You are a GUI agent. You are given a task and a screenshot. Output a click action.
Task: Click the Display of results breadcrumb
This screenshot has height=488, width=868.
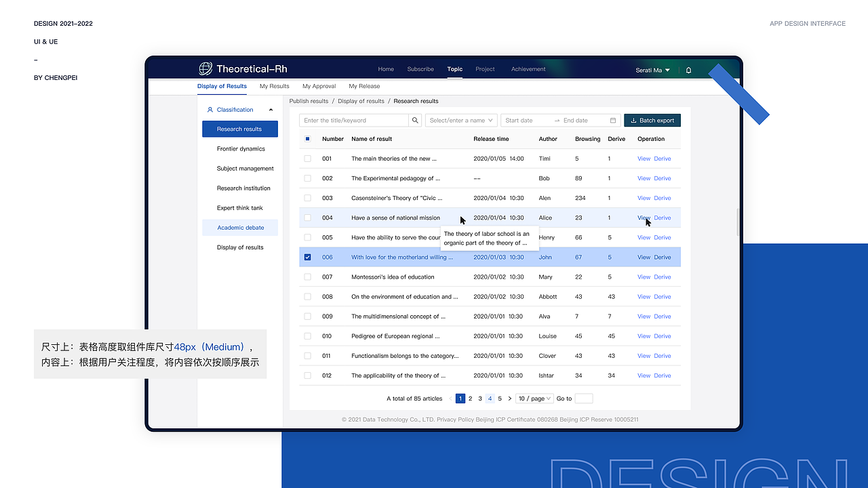361,101
